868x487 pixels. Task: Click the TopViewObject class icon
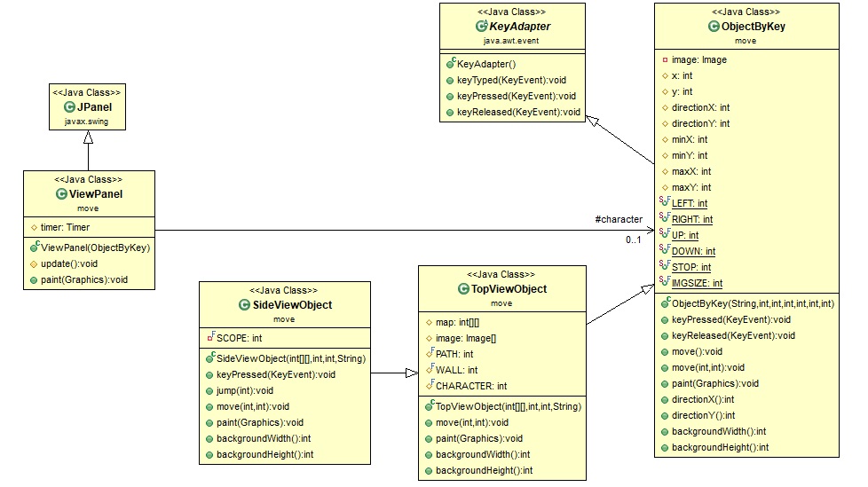463,289
